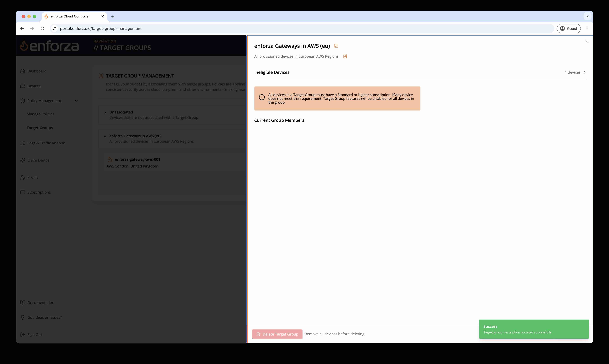Click flame icon of enforza-gateway-aws-001

point(110,159)
